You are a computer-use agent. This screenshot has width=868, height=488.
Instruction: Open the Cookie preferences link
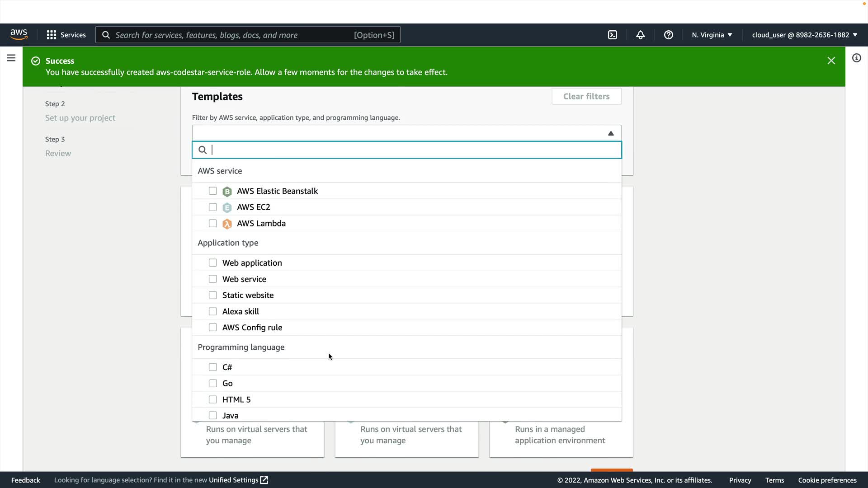tap(827, 480)
